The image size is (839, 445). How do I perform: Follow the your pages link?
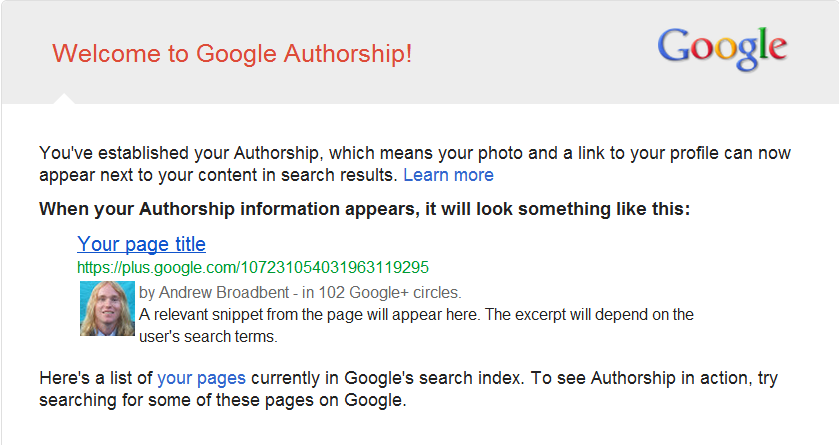pos(201,378)
